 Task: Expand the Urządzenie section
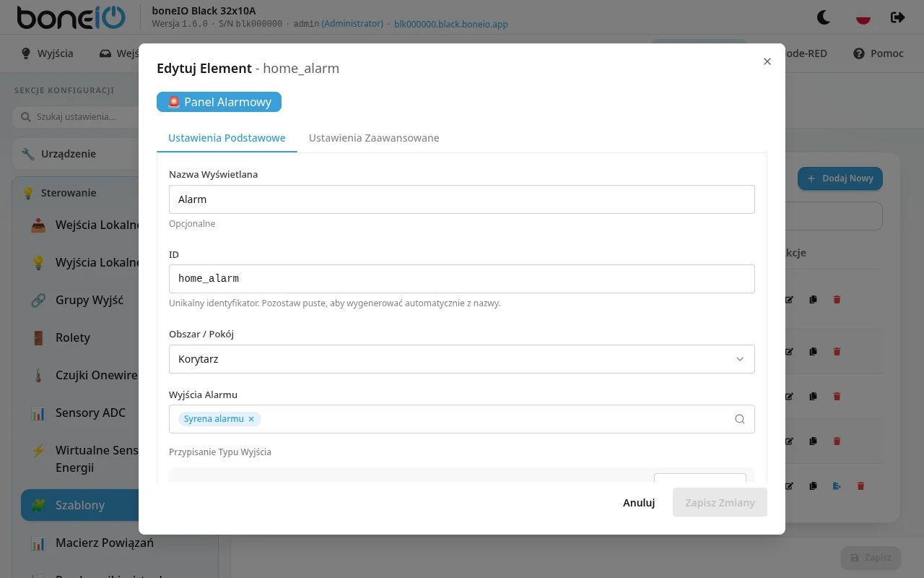tap(76, 154)
